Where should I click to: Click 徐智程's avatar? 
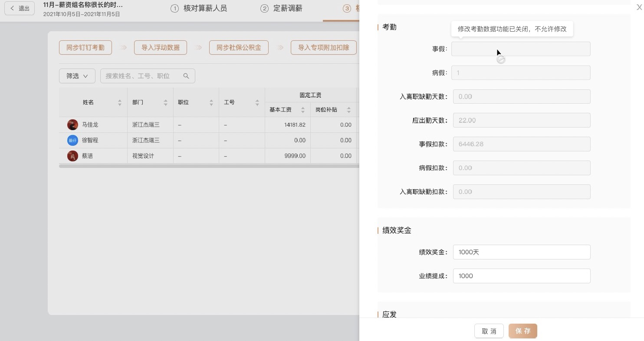pos(72,140)
